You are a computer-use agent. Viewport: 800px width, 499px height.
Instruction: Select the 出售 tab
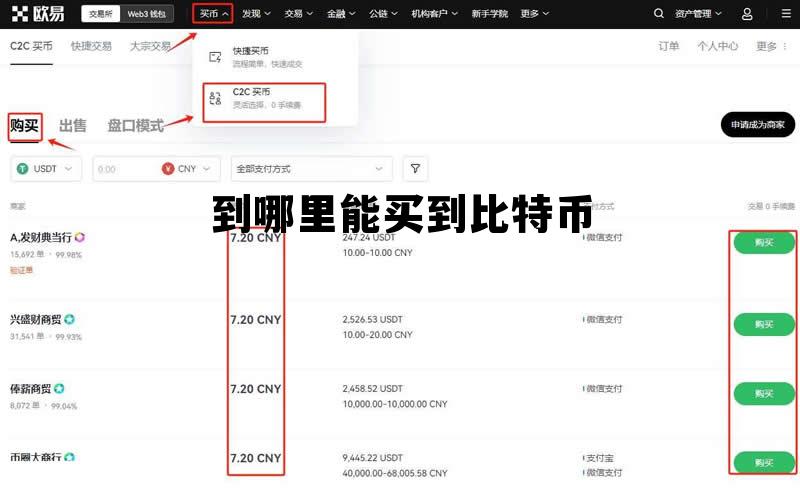pyautogui.click(x=72, y=126)
